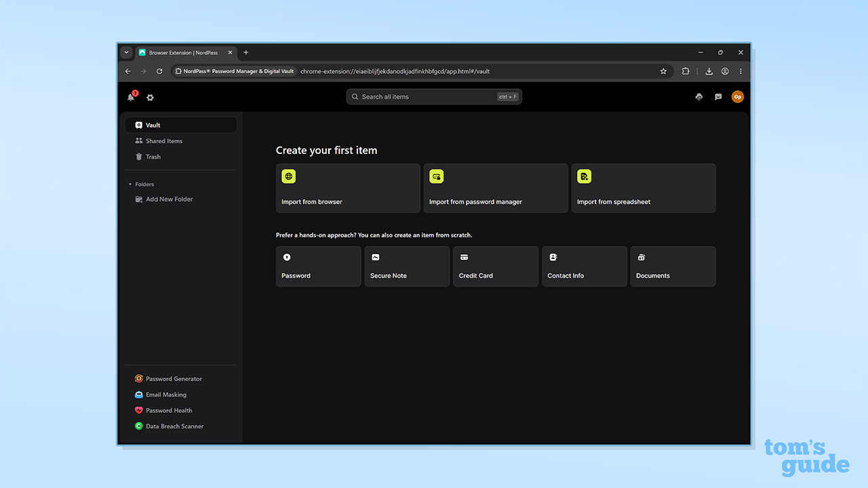Choose the Import from browser card
The width and height of the screenshot is (868, 488).
tap(348, 188)
